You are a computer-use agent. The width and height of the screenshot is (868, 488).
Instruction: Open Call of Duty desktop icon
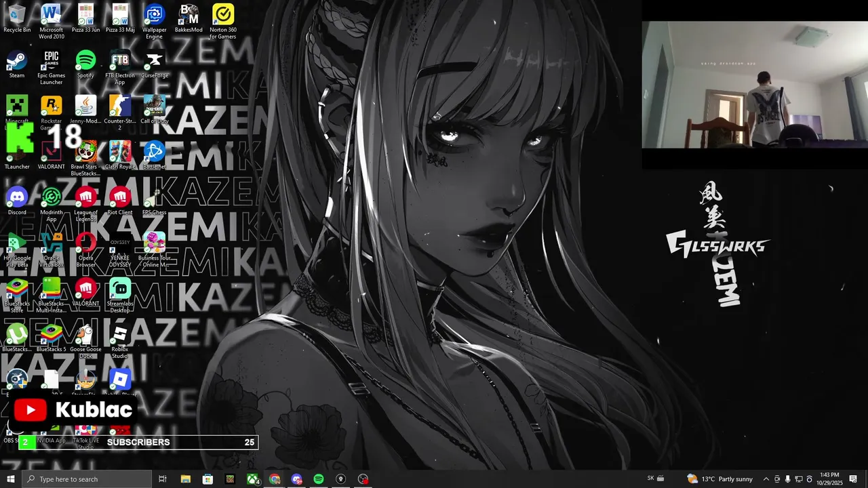coord(154,110)
